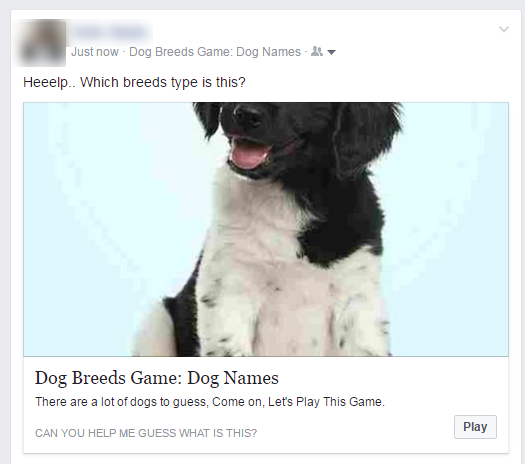Click the puppy's black nose in the photo

coord(247,114)
